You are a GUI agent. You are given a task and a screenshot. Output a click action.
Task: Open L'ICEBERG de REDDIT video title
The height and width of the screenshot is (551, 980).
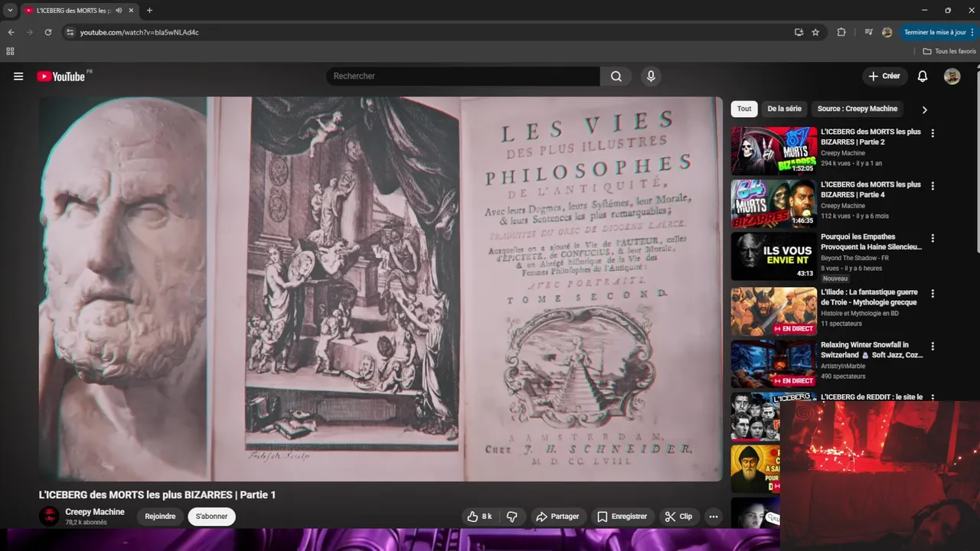[x=871, y=397]
